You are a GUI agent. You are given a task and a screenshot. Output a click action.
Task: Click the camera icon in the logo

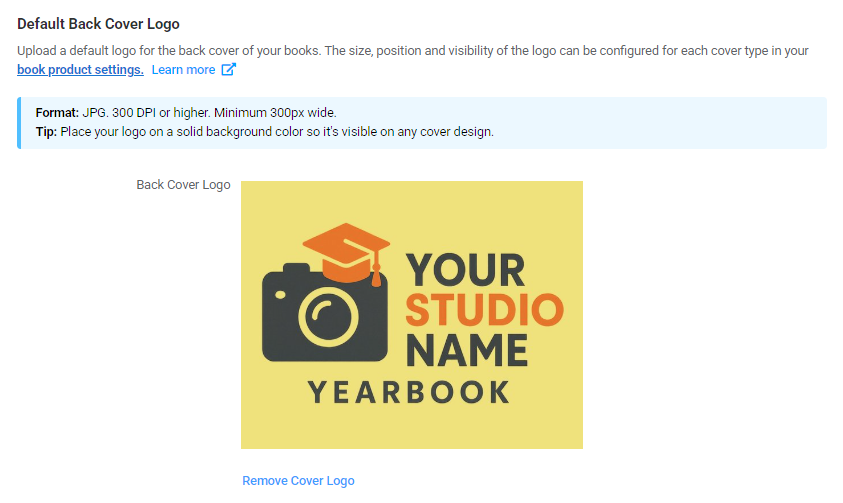[325, 312]
